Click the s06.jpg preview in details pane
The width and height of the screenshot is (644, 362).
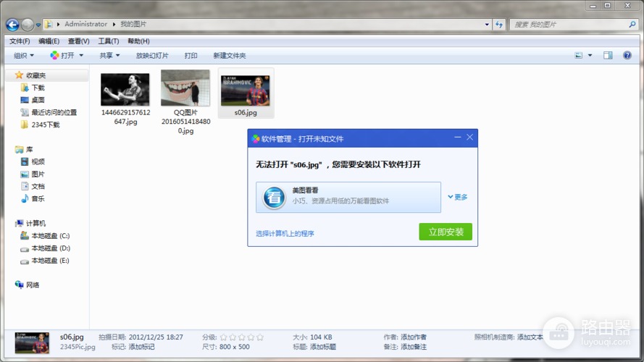pyautogui.click(x=32, y=342)
